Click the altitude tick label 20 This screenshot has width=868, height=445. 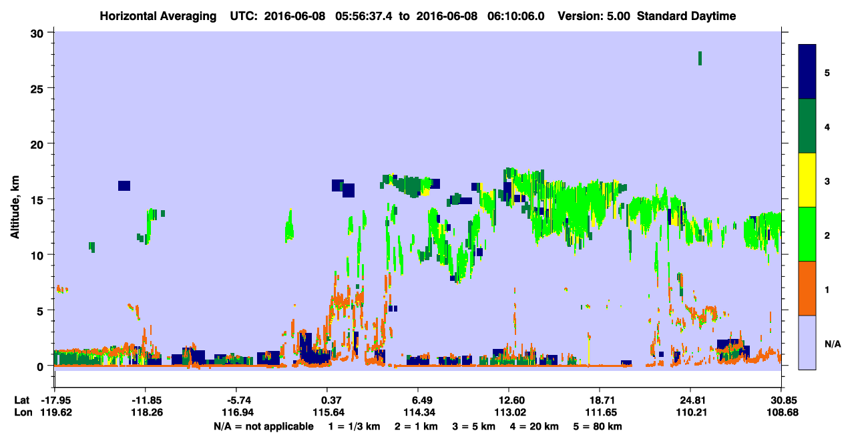[x=39, y=143]
